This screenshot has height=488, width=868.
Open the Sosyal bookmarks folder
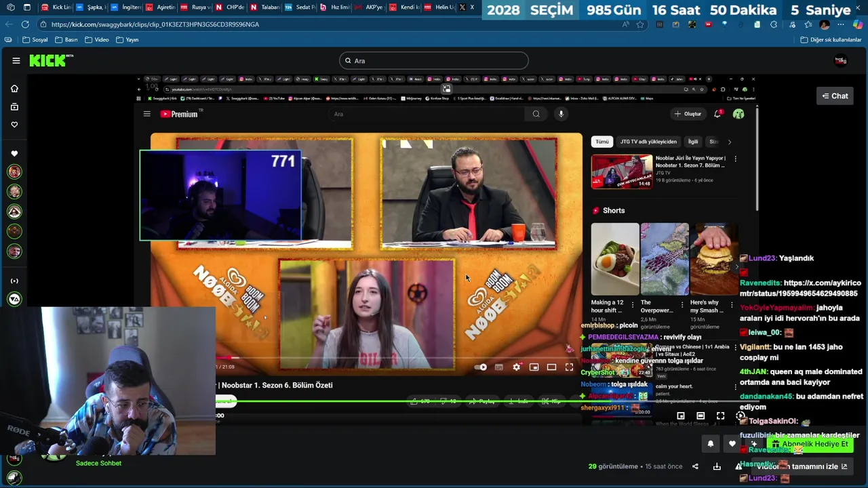[35, 39]
